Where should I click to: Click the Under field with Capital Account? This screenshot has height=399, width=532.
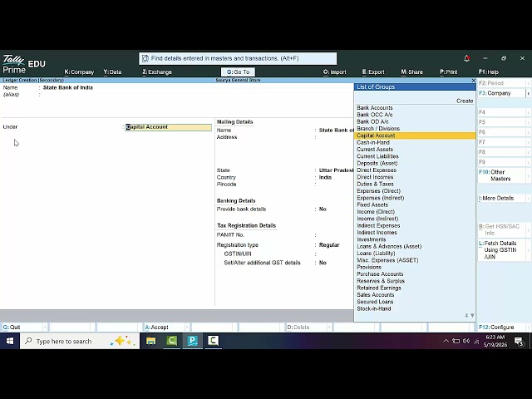(x=168, y=127)
